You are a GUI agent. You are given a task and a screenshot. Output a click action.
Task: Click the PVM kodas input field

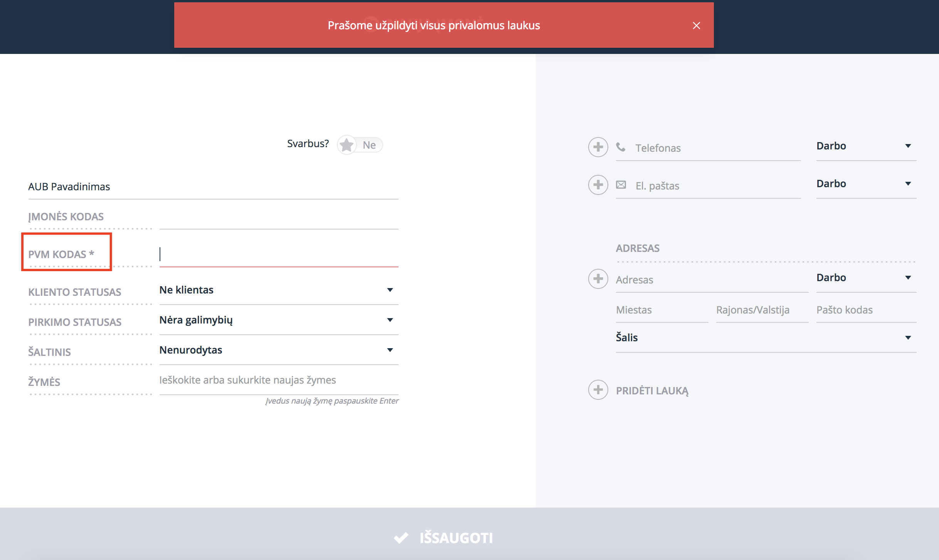279,254
